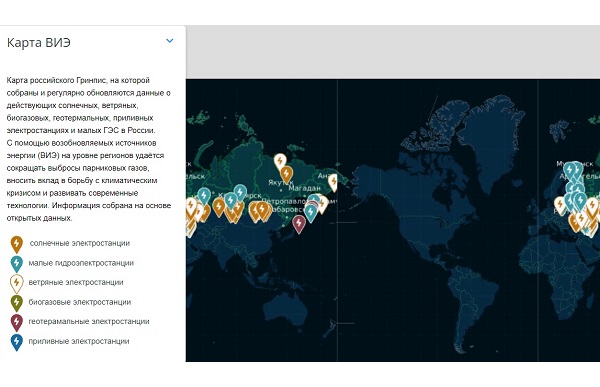This screenshot has width=600, height=387.
Task: Click the 'Карта ВИЭ' panel title
Action: coord(39,42)
